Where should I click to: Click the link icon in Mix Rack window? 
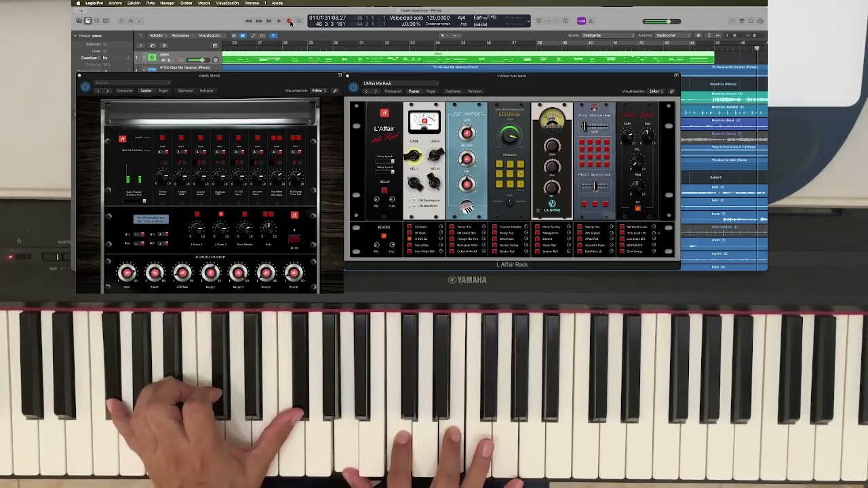coord(672,91)
